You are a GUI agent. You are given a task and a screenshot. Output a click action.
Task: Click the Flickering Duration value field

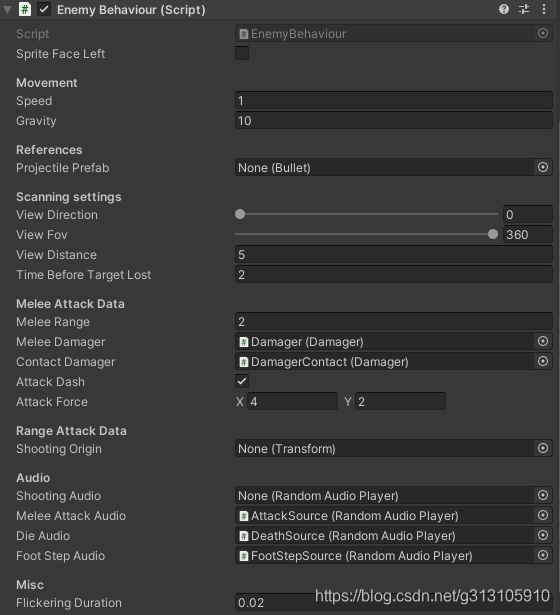(394, 602)
